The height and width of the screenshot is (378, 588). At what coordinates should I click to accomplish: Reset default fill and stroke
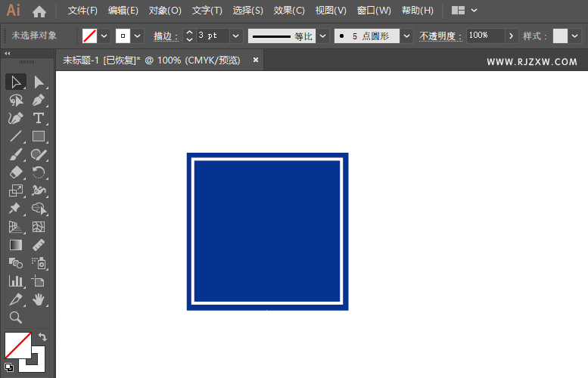pyautogui.click(x=9, y=367)
